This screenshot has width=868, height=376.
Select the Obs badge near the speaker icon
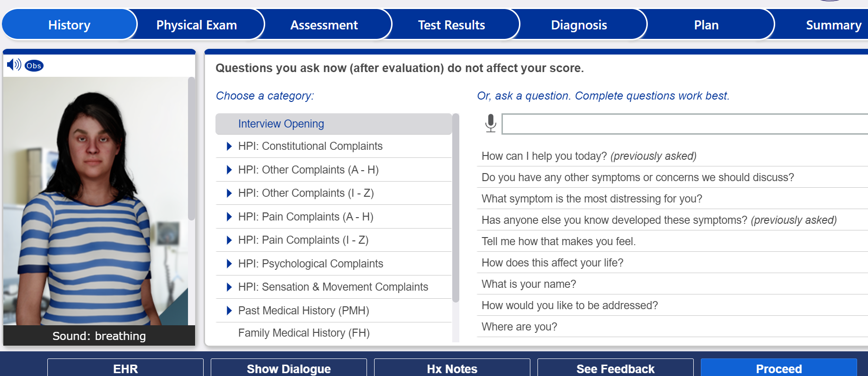(x=33, y=66)
